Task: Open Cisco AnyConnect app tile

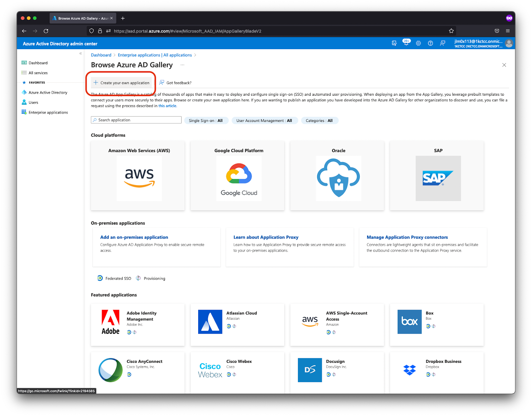Action: (x=138, y=373)
